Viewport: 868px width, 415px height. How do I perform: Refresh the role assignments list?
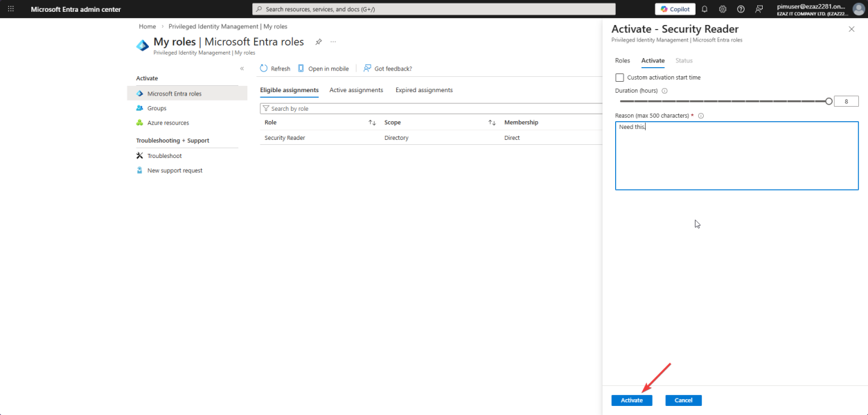click(x=275, y=69)
